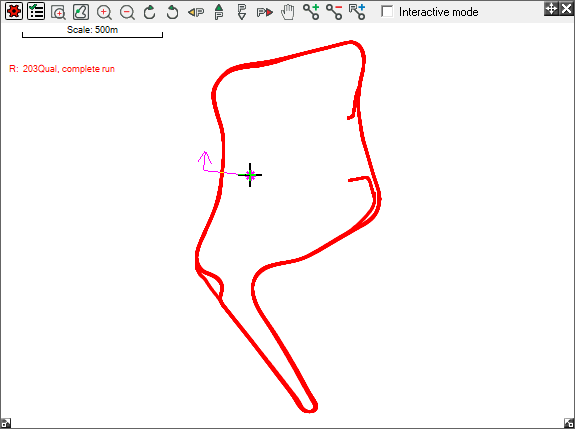Click the track outline fit-view icon
The image size is (575, 429).
[81, 12]
